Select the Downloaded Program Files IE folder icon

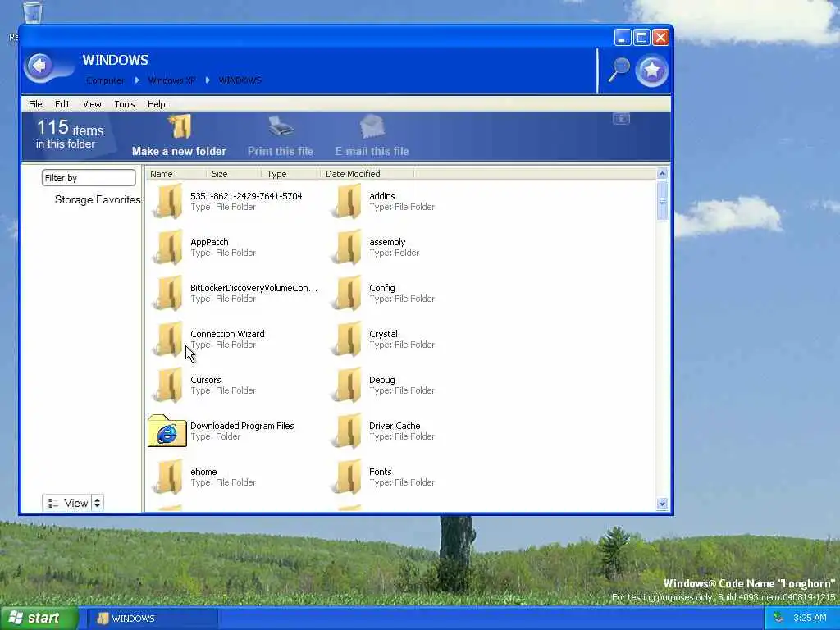pos(167,431)
